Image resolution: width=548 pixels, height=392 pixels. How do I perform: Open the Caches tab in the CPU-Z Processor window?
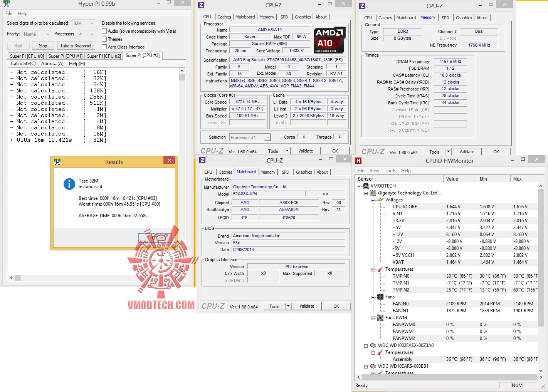click(x=224, y=17)
